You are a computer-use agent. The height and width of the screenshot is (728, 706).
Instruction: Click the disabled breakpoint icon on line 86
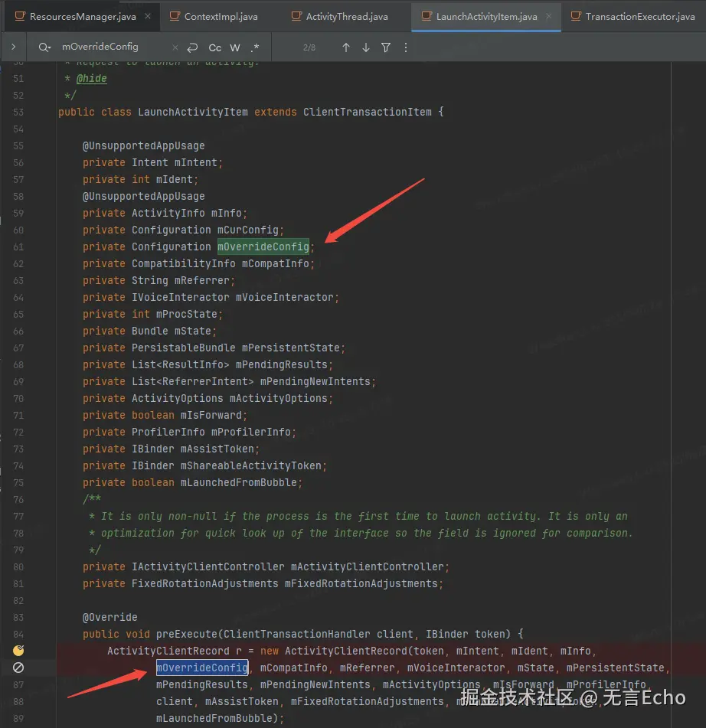(18, 668)
